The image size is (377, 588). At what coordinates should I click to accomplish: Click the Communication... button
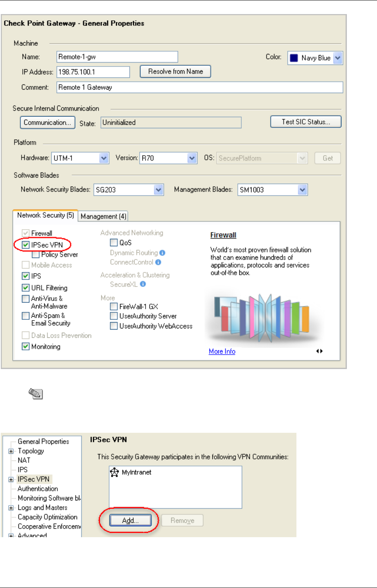[x=47, y=122]
